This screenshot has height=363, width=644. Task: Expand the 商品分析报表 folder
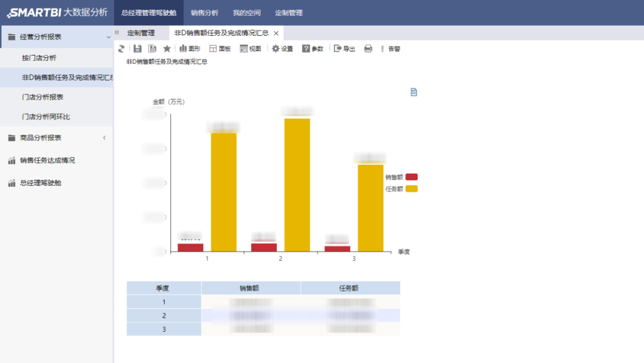(104, 138)
